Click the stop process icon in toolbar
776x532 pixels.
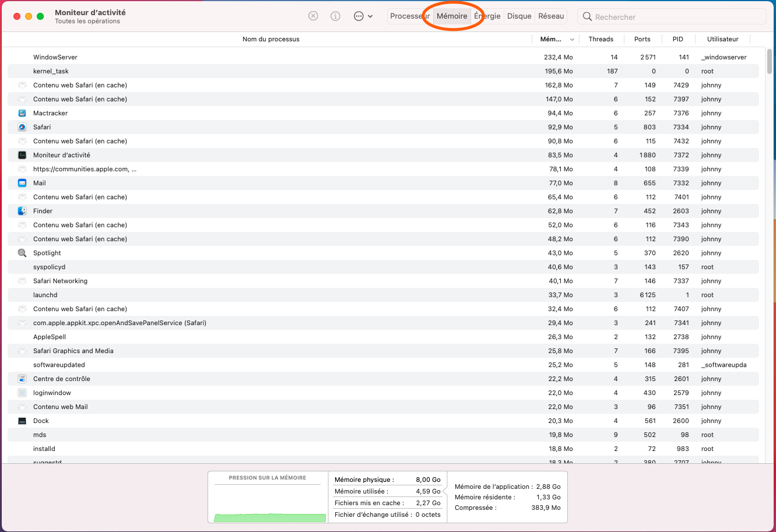coord(313,16)
